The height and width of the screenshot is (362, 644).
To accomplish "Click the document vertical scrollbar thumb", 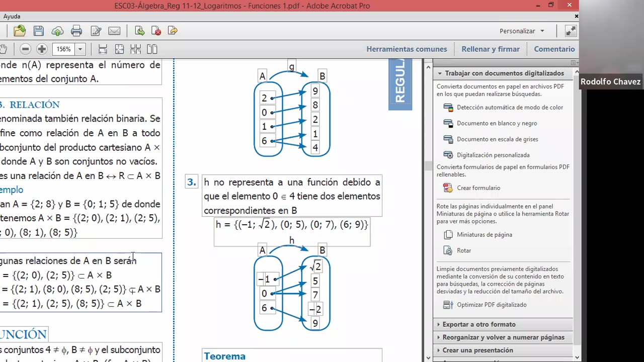I will point(428,166).
